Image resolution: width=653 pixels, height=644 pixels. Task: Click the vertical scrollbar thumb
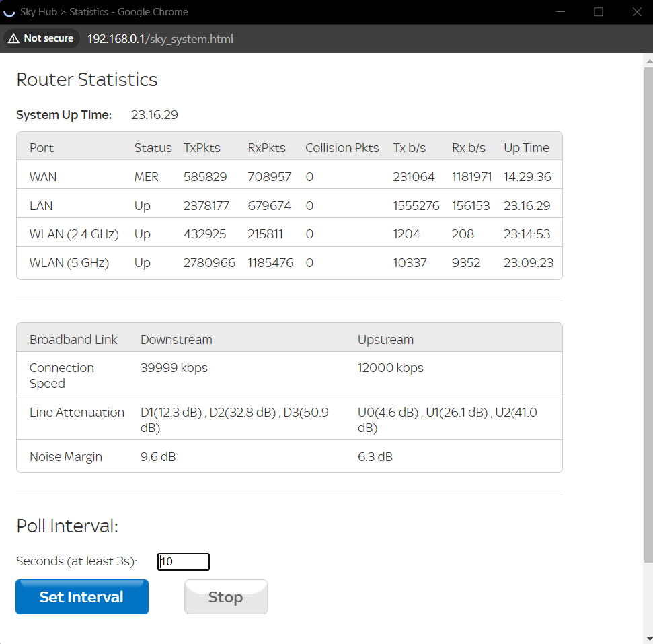pyautogui.click(x=648, y=315)
